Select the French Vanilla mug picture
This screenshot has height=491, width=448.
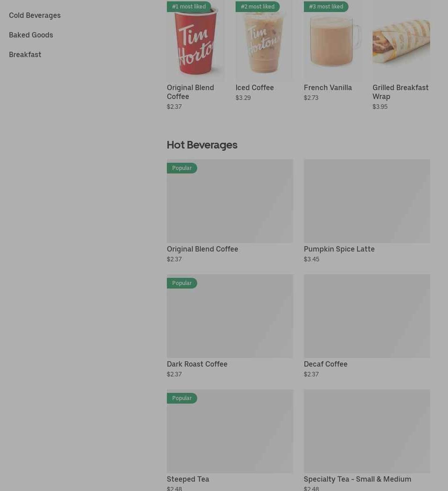tap(333, 40)
